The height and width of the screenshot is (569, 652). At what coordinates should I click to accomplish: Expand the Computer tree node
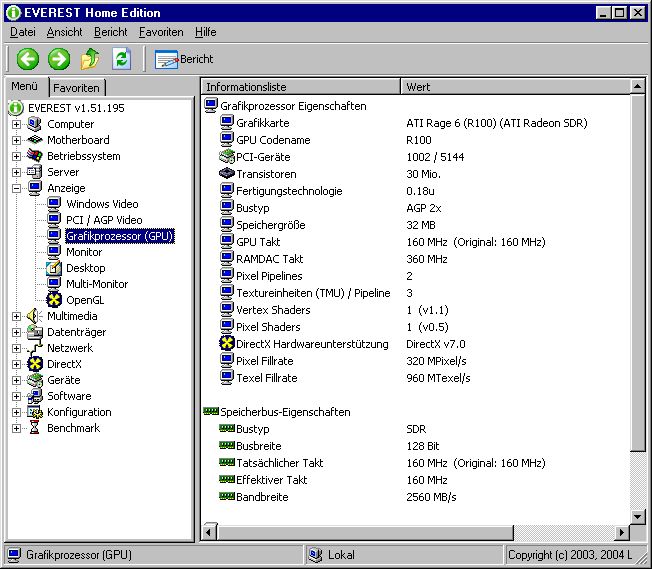16,124
